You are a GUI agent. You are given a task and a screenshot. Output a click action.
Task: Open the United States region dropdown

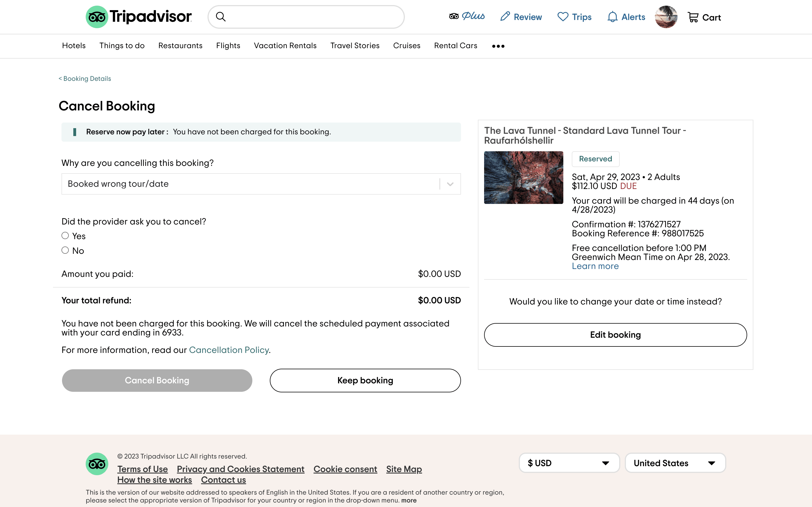[x=675, y=463]
